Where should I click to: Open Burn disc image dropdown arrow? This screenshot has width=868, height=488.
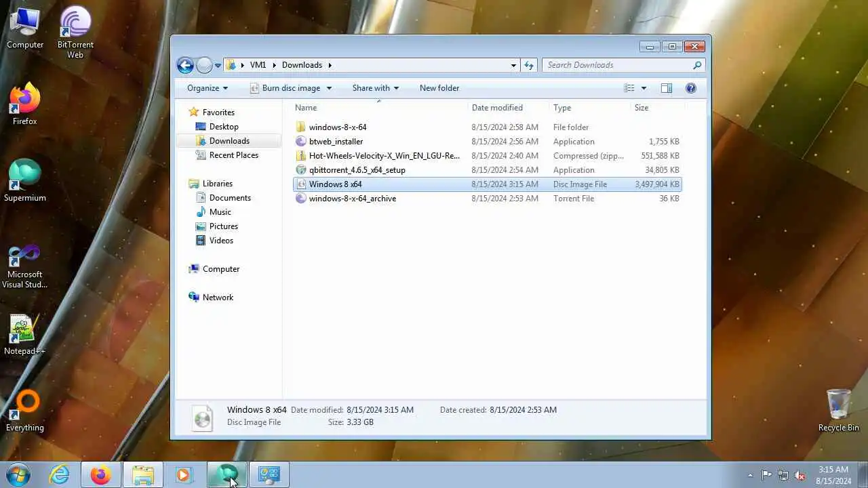329,88
